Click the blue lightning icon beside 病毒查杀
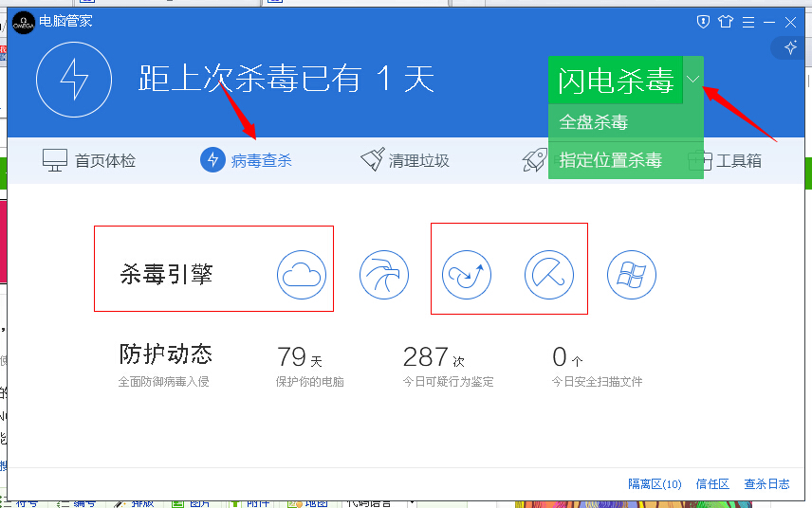 click(212, 160)
